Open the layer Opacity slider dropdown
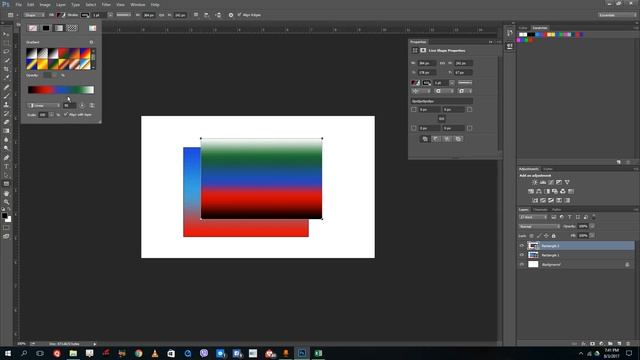Image resolution: width=640 pixels, height=360 pixels. click(x=592, y=227)
